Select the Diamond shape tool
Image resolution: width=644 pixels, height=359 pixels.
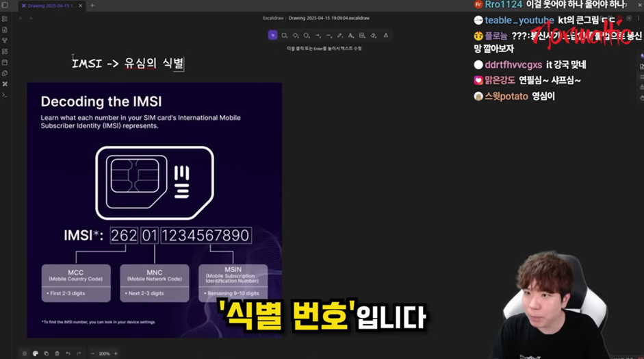pos(296,36)
